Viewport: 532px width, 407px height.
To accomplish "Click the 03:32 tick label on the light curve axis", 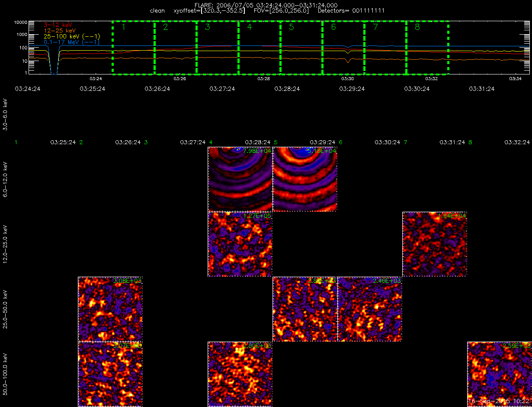I will 431,79.
